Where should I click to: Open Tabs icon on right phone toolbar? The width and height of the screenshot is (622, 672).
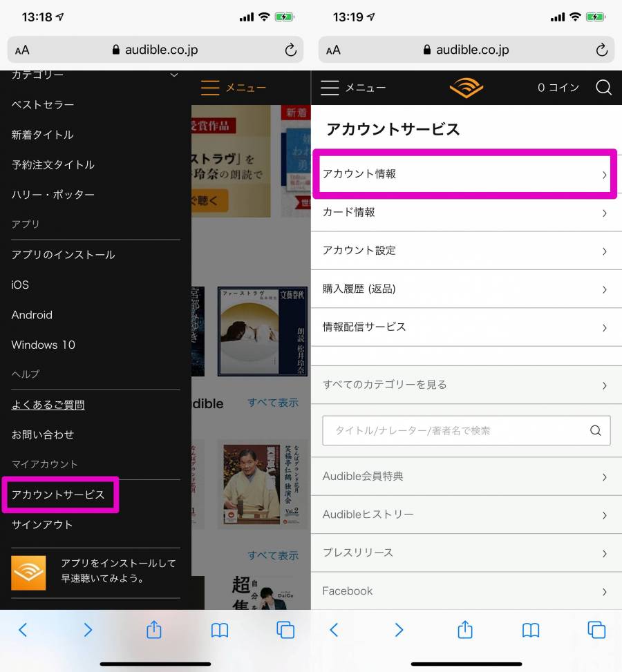click(596, 630)
